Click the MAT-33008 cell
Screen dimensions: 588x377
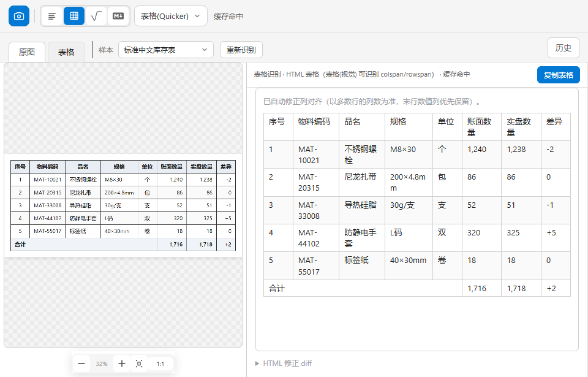[316, 210]
